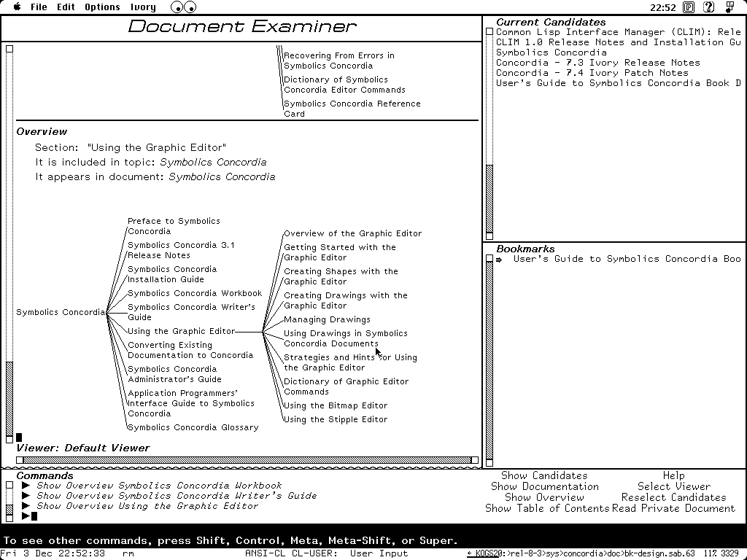Viewport: 747px width, 560px height.
Task: Select Using Drawings in Symbolics Concordia Documents
Action: tap(345, 338)
